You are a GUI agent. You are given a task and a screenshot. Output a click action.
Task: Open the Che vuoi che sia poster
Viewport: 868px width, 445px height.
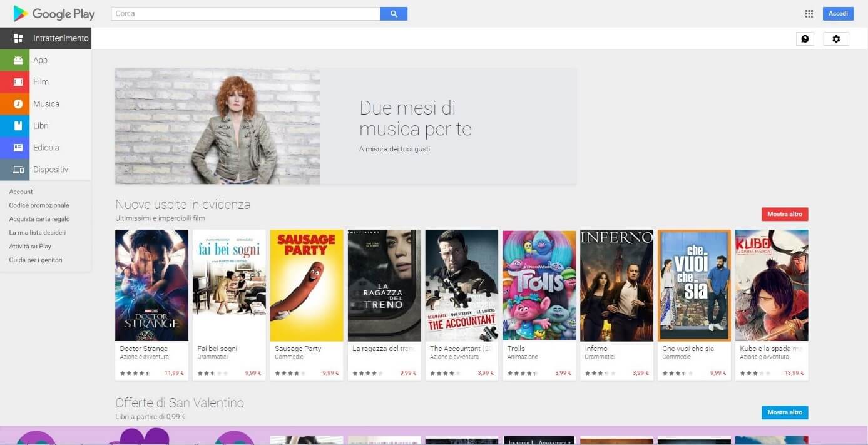[694, 285]
